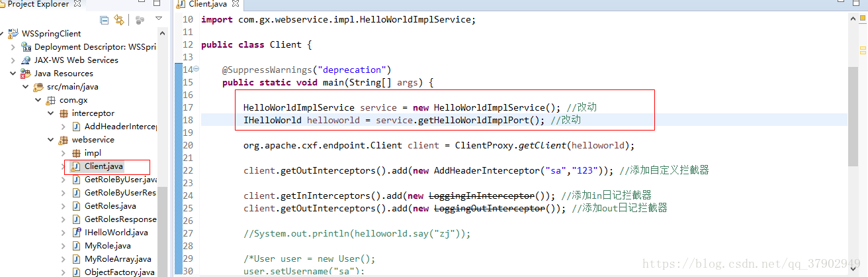Click the 'public class Client' declaration line
The width and height of the screenshot is (868, 277).
tap(256, 44)
